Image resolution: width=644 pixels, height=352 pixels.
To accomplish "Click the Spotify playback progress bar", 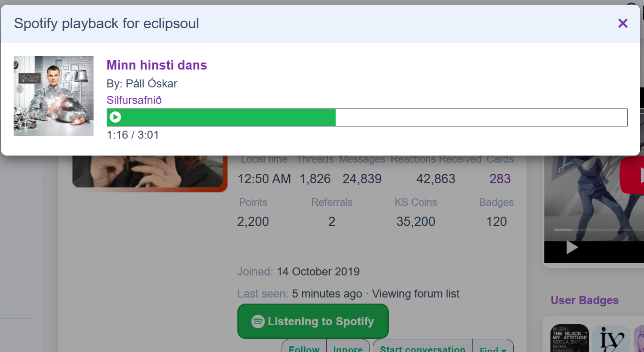I will click(367, 117).
